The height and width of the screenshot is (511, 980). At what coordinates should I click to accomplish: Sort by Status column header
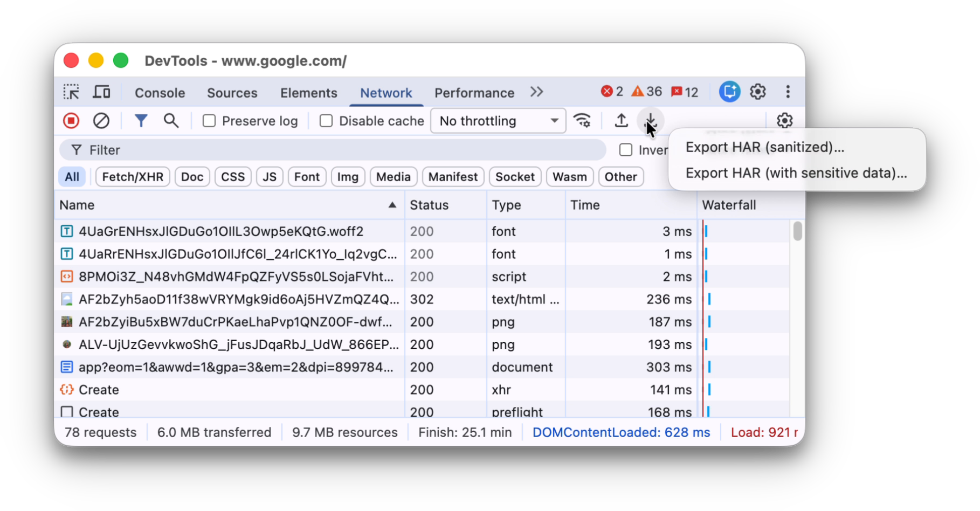(x=445, y=205)
